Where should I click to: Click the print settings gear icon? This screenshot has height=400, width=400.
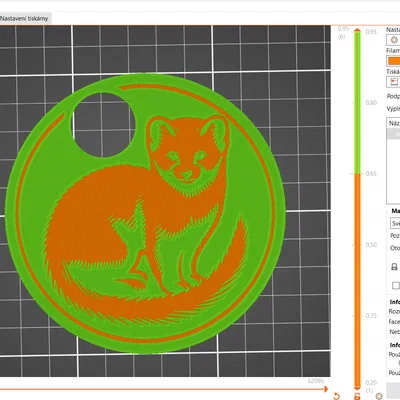394,40
